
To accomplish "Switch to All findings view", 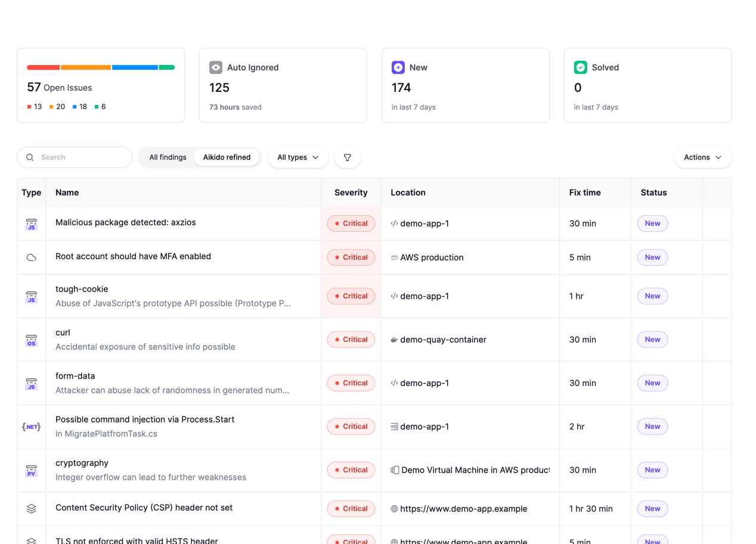I will click(x=168, y=157).
